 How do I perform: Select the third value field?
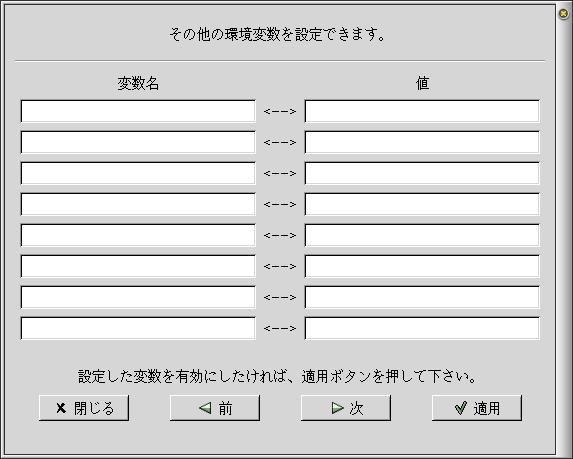tap(422, 173)
